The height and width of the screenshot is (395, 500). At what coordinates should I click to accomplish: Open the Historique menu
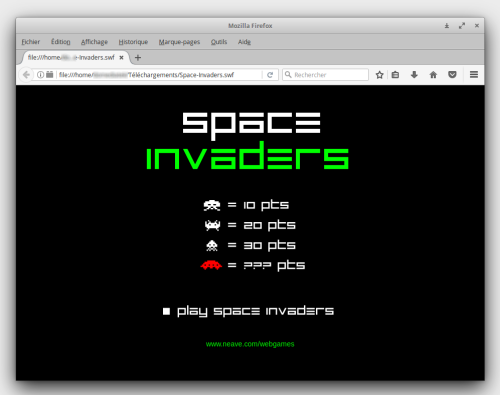(133, 42)
